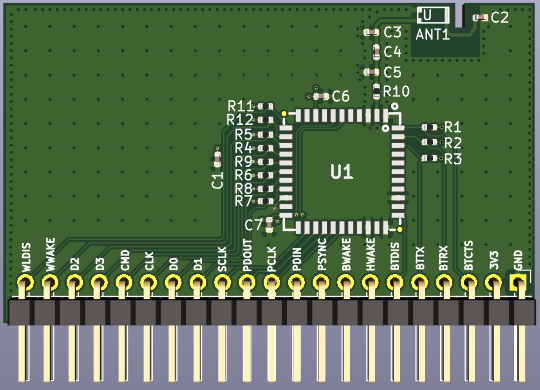Viewport: 540px width, 390px height.
Task: Select capacitor C7 below resistors
Action: 269,225
